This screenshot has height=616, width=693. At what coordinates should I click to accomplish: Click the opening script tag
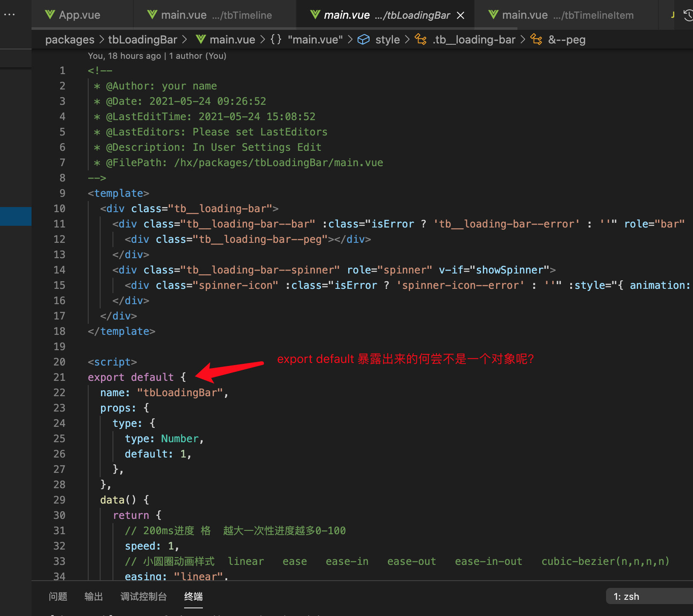click(x=113, y=362)
